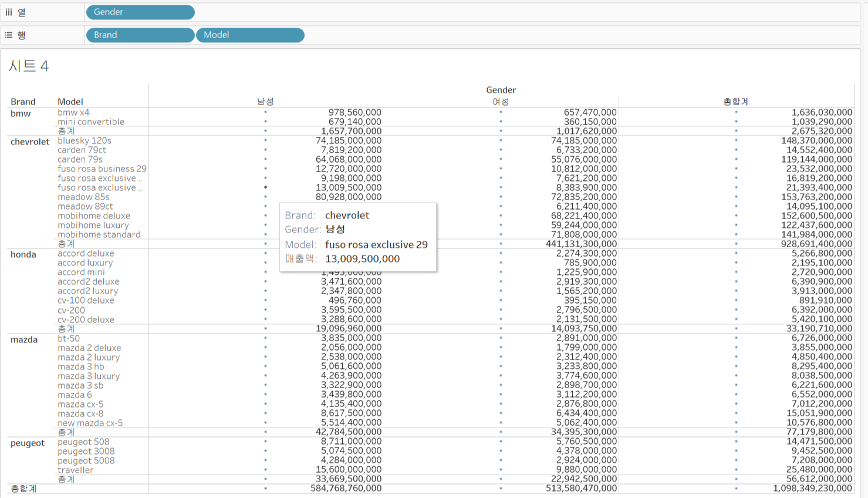
Task: Select the bmw x4 model label
Action: (x=73, y=112)
